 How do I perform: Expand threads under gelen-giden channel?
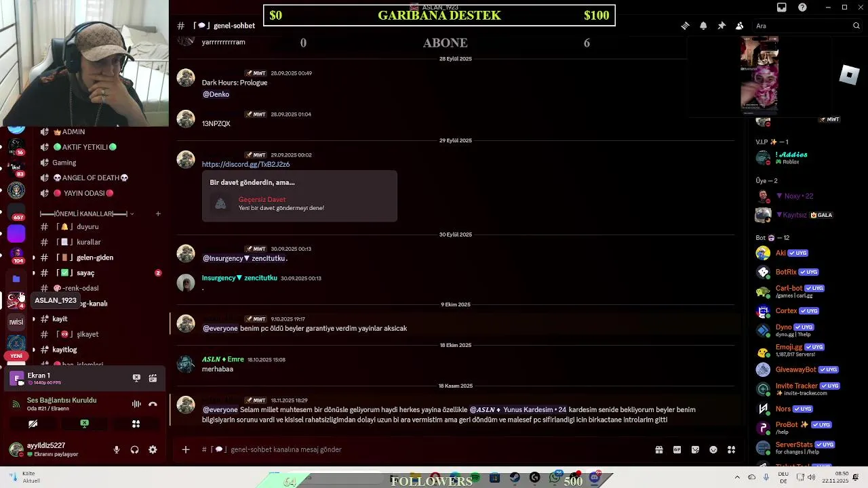pyautogui.click(x=34, y=258)
